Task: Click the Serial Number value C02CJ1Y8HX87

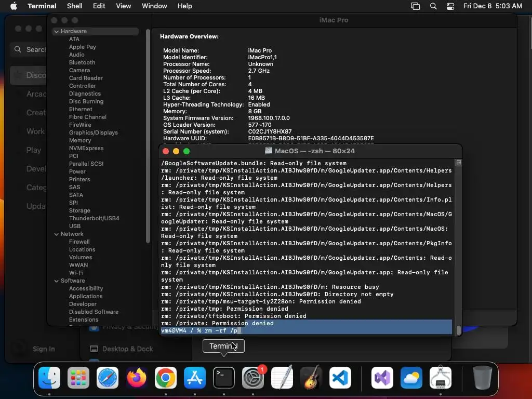Action: point(270,131)
